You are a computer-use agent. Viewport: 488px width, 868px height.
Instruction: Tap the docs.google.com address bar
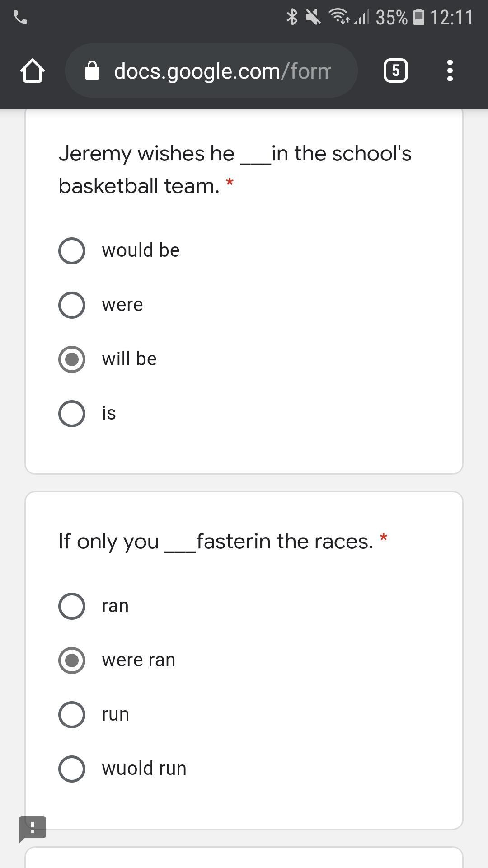click(211, 71)
